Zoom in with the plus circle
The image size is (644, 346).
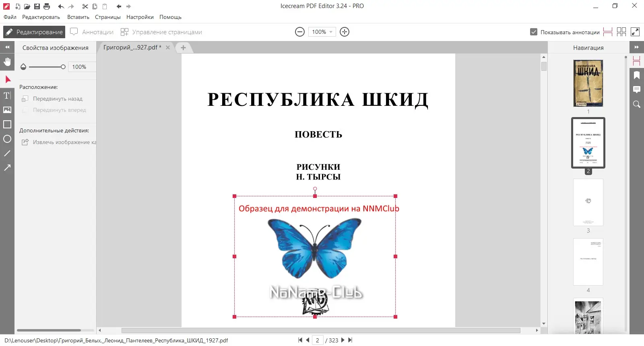[345, 32]
